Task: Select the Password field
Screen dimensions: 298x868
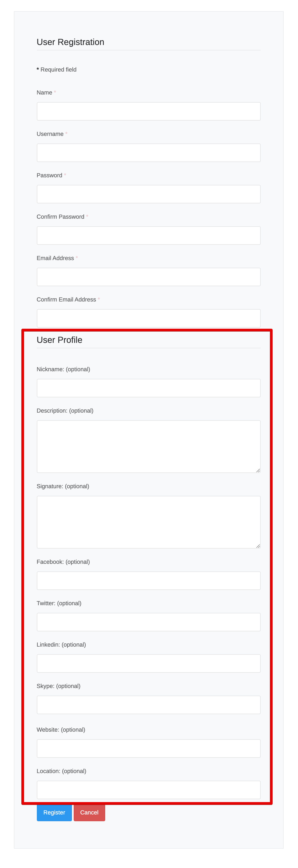Action: point(149,194)
